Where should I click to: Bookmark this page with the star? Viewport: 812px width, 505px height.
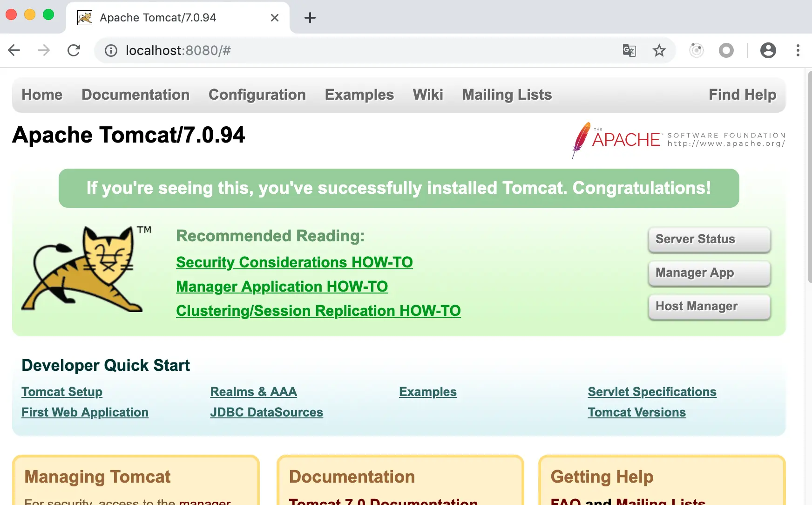click(x=659, y=50)
